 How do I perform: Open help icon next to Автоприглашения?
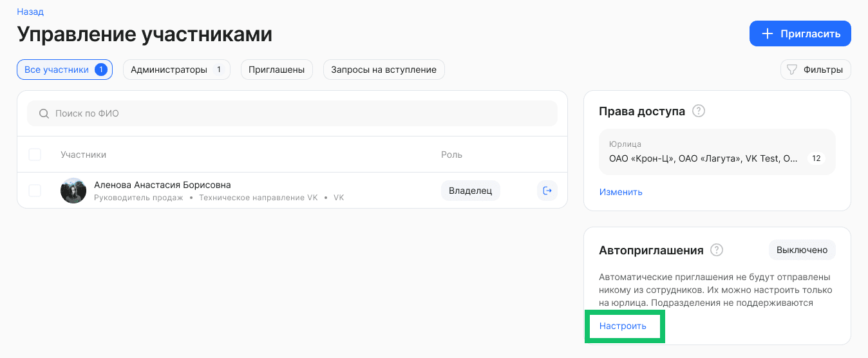717,250
